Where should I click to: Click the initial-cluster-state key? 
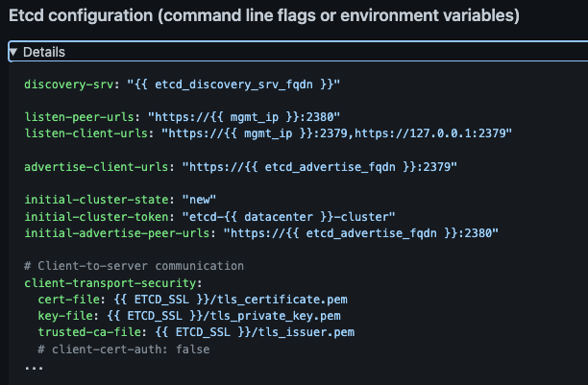96,200
